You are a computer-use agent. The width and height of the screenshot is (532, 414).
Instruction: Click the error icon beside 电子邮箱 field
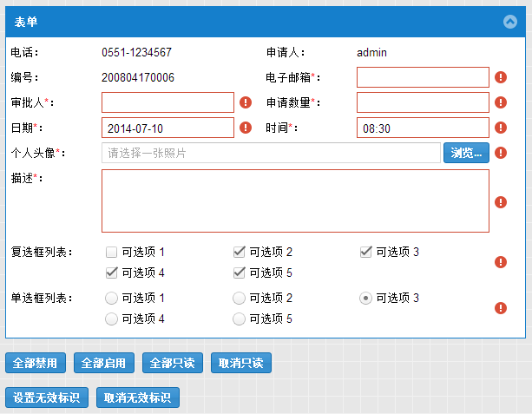501,77
